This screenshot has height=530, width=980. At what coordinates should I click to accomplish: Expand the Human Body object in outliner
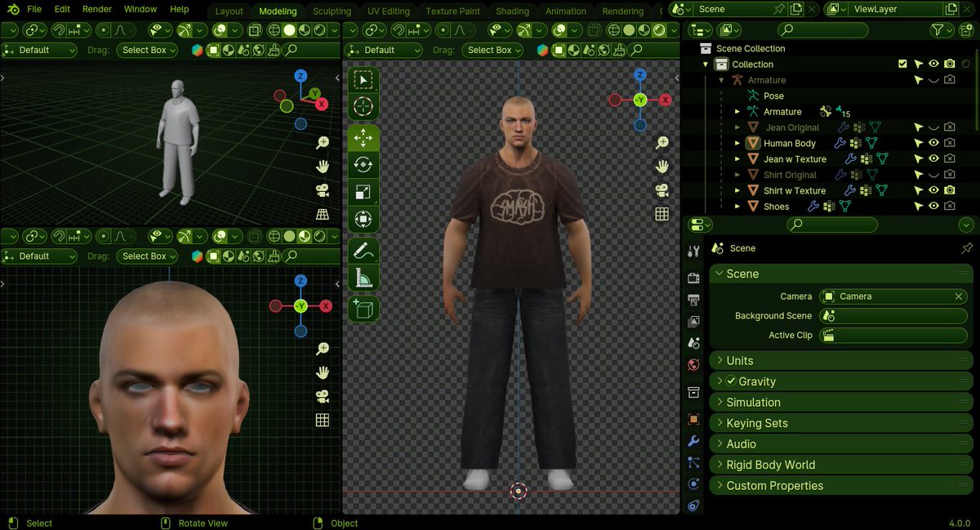(737, 143)
